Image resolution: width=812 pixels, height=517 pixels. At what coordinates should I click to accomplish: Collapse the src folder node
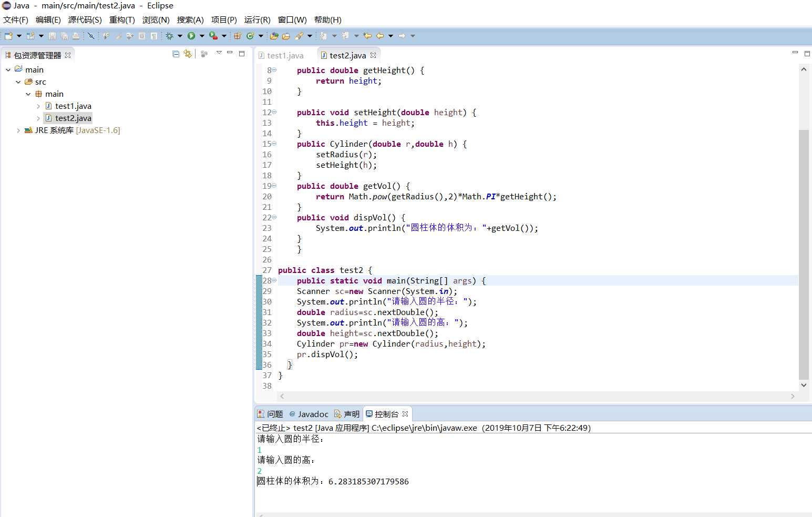18,82
